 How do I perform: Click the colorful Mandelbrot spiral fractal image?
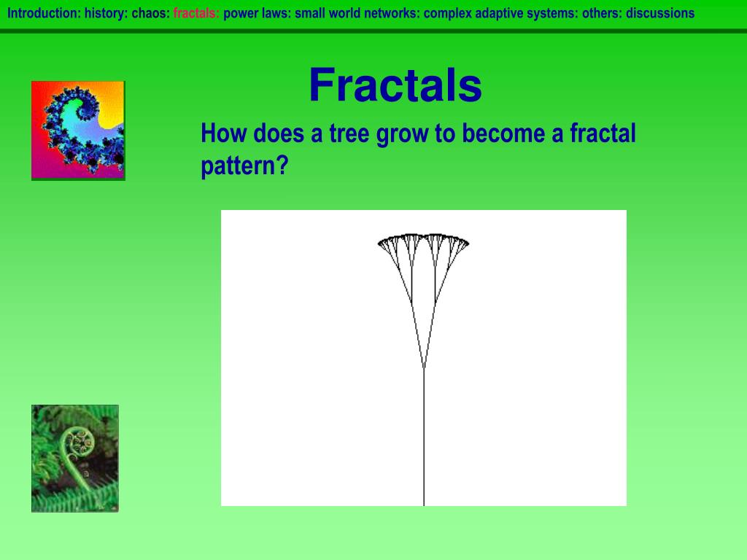tap(78, 131)
